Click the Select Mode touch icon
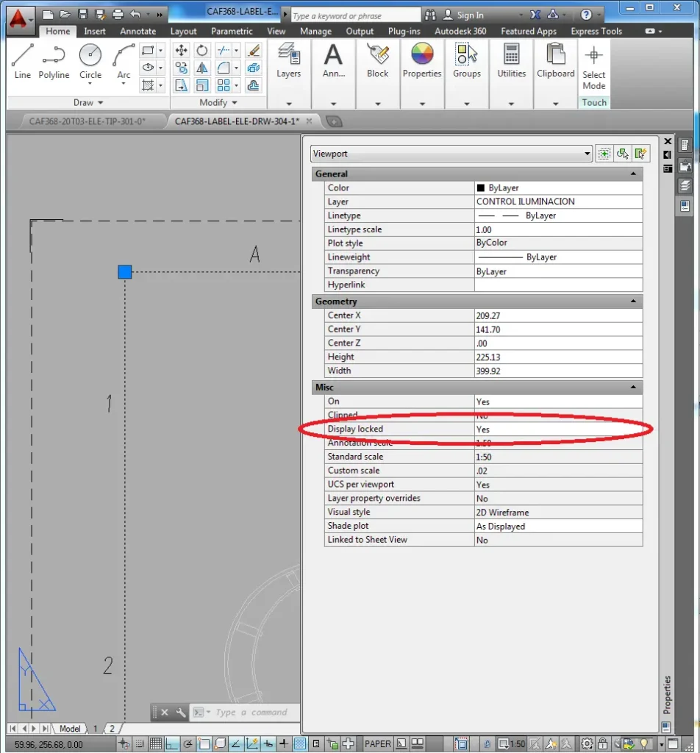 pos(593,66)
